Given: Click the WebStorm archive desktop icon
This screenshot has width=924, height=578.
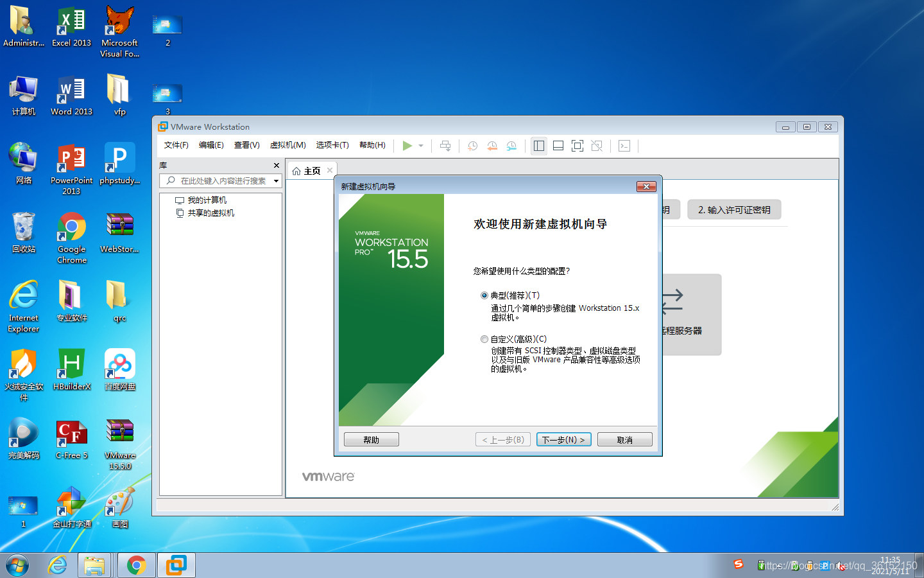Looking at the screenshot, I should coord(119,232).
